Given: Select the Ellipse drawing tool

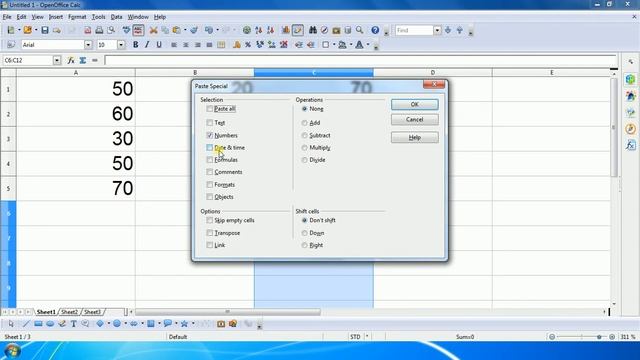Looking at the screenshot, I should pyautogui.click(x=50, y=324).
